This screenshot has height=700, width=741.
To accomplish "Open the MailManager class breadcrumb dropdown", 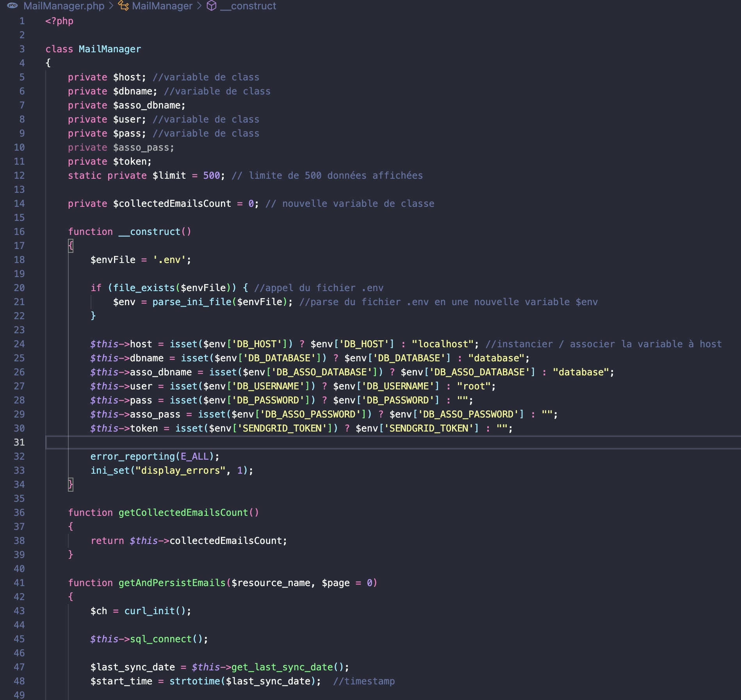I will pos(162,6).
